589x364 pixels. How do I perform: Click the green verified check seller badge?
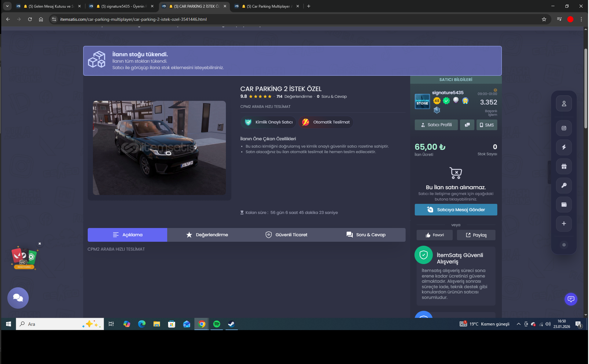[447, 101]
